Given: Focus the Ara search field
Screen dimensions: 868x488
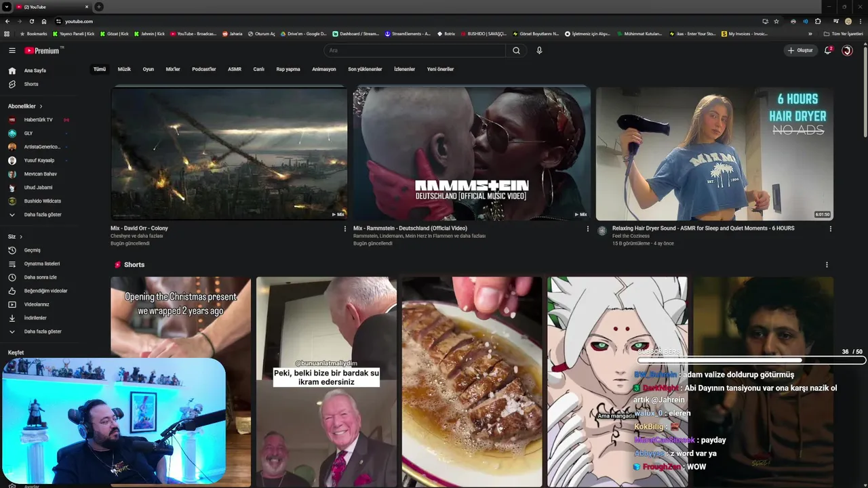Looking at the screenshot, I should tap(414, 50).
